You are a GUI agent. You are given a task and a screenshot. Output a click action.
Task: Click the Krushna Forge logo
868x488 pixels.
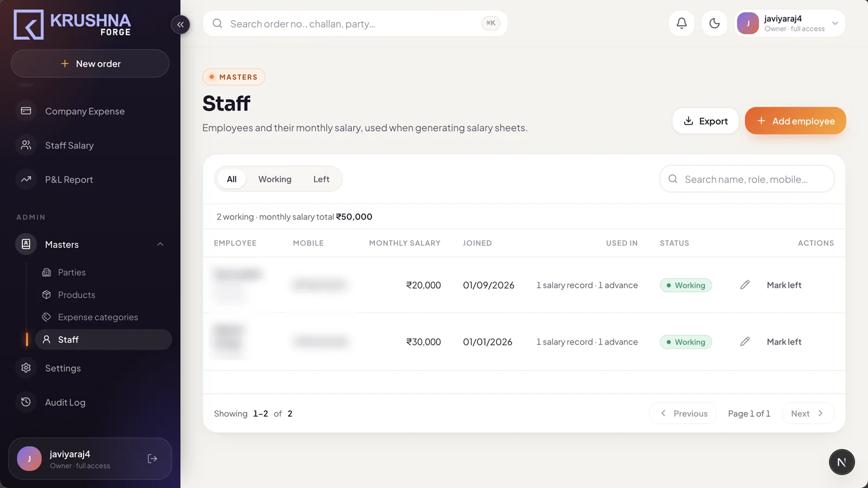pos(72,24)
